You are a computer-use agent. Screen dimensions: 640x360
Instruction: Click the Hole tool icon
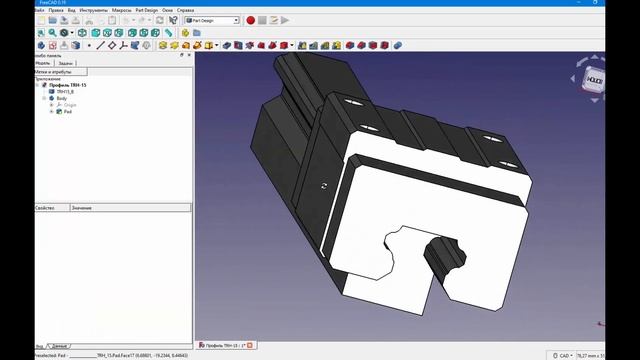pyautogui.click(x=238, y=45)
